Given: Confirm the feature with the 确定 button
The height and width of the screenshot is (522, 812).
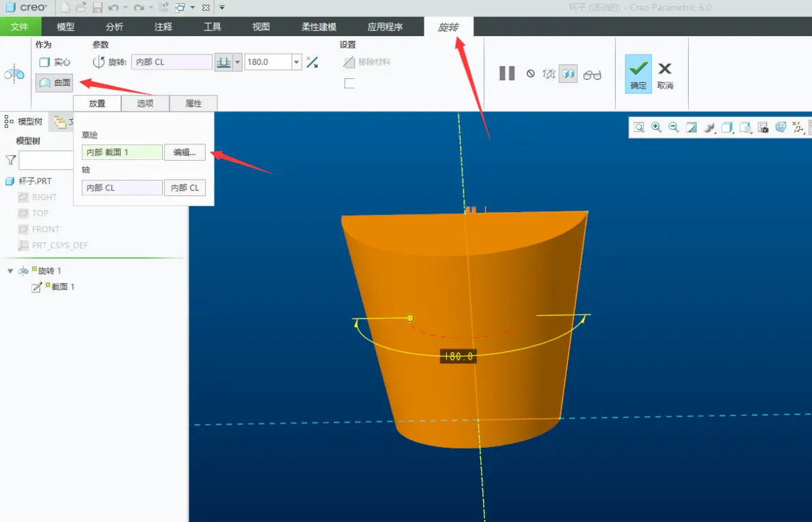Looking at the screenshot, I should (x=638, y=74).
